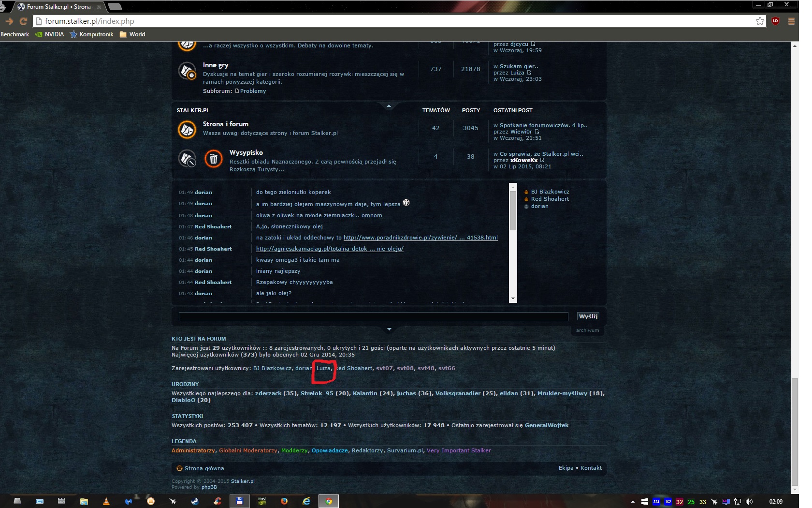Open Red Shoahert in chat online list
This screenshot has width=812, height=508.
pyautogui.click(x=550, y=199)
